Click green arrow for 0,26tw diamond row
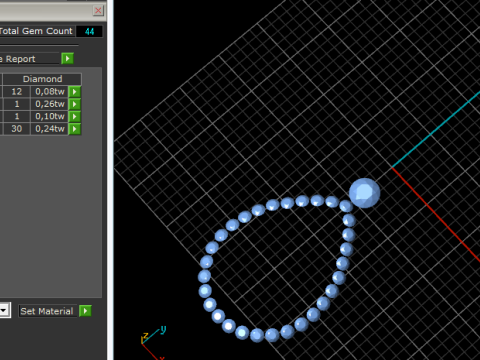 75,104
